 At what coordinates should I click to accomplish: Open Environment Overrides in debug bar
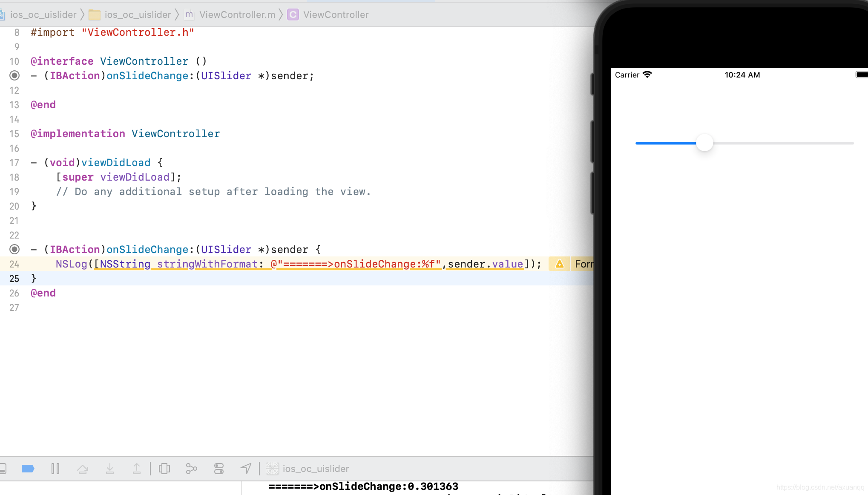coord(219,469)
